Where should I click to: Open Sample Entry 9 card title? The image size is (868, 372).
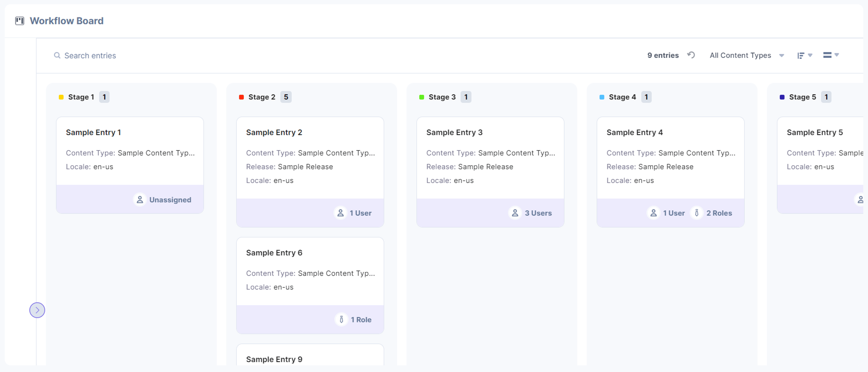click(274, 359)
